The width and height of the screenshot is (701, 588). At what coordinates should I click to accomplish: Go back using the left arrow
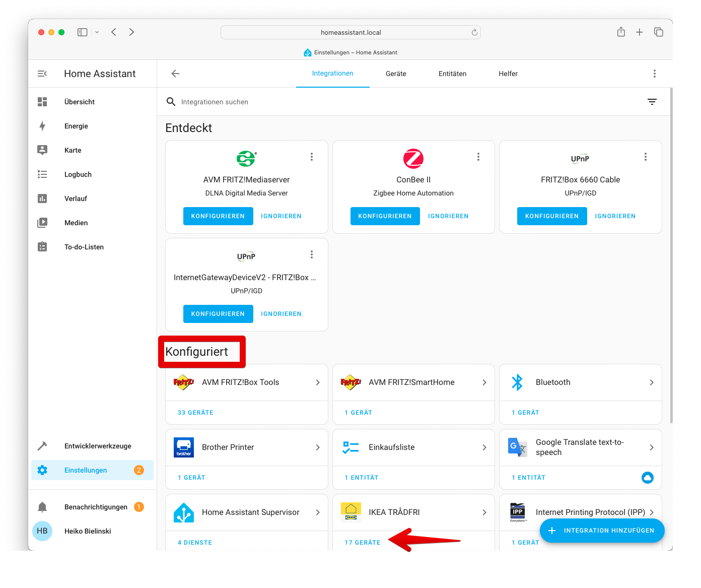175,74
